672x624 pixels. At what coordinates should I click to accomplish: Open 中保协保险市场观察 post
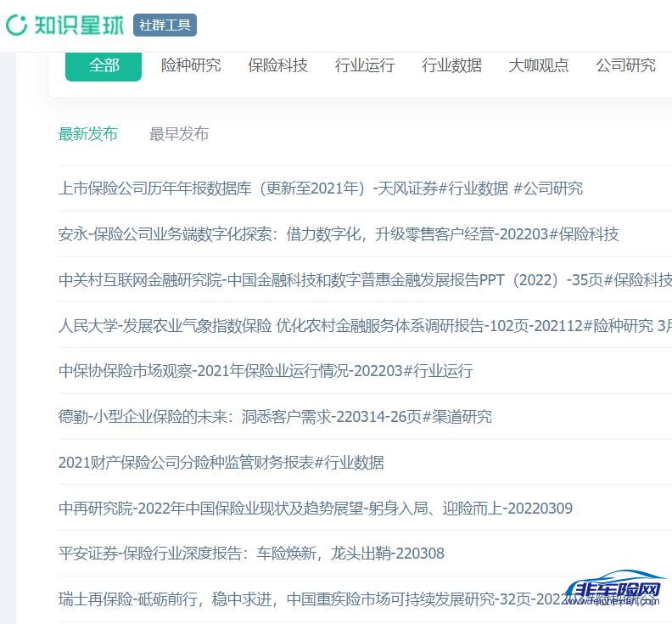point(266,371)
